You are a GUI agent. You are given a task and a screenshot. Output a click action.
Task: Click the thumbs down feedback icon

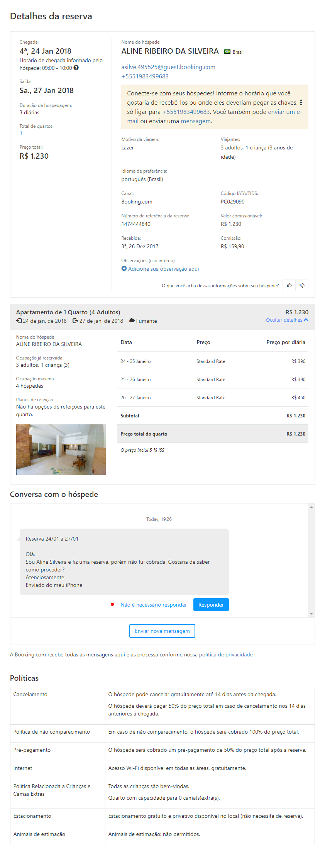click(302, 285)
